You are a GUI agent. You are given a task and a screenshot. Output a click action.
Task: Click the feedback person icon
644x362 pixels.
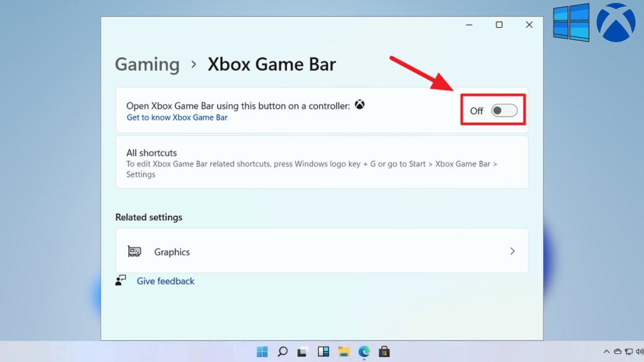(x=120, y=281)
